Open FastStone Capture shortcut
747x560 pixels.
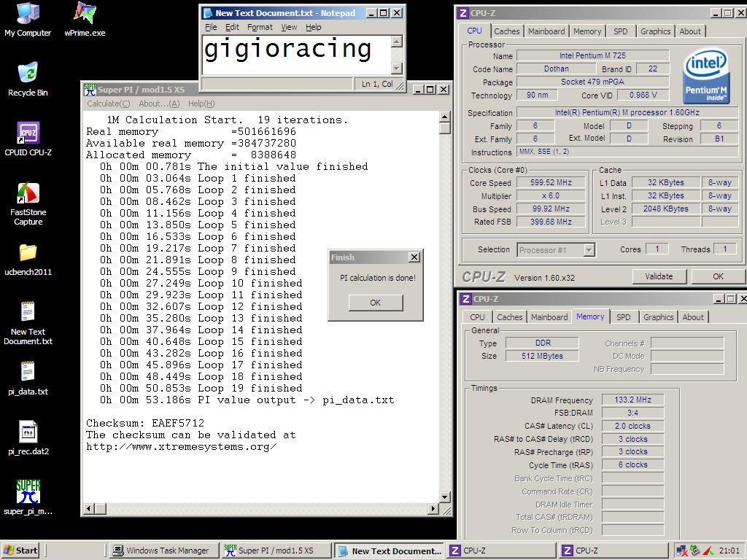point(28,204)
